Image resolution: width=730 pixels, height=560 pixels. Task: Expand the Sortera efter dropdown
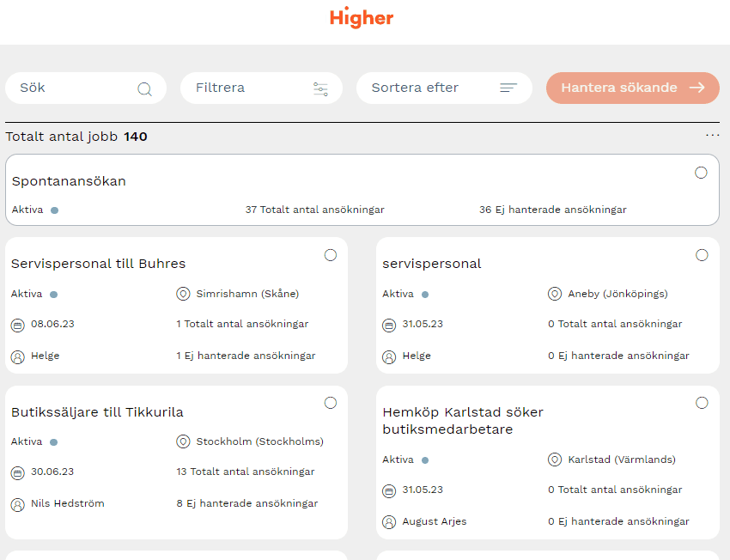443,88
